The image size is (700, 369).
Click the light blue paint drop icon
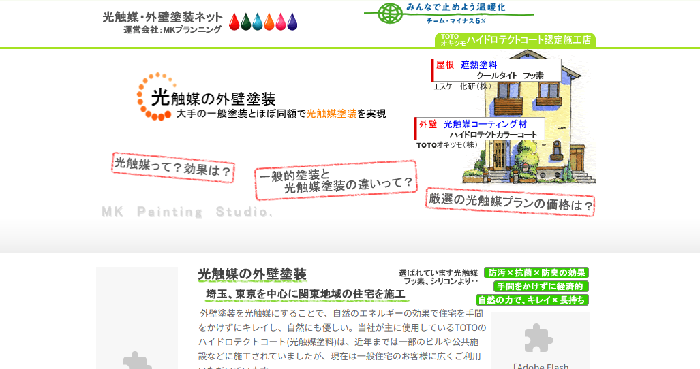(x=257, y=22)
